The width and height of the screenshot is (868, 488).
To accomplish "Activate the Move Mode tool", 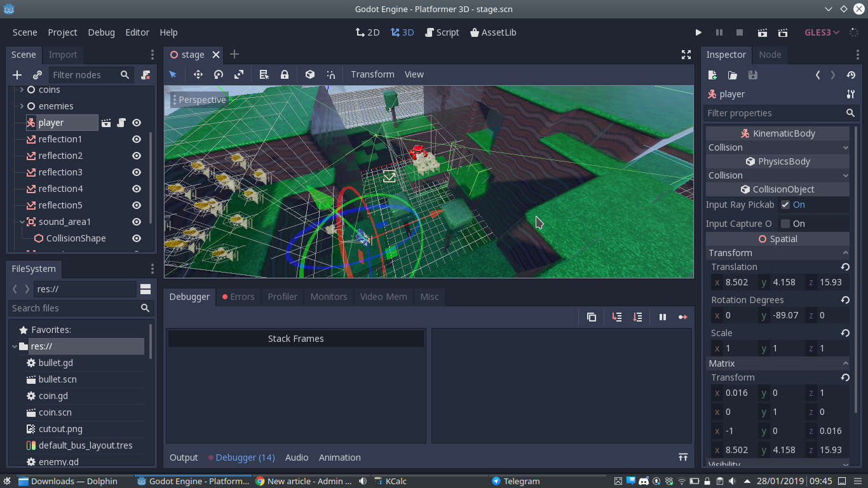I will pos(198,74).
